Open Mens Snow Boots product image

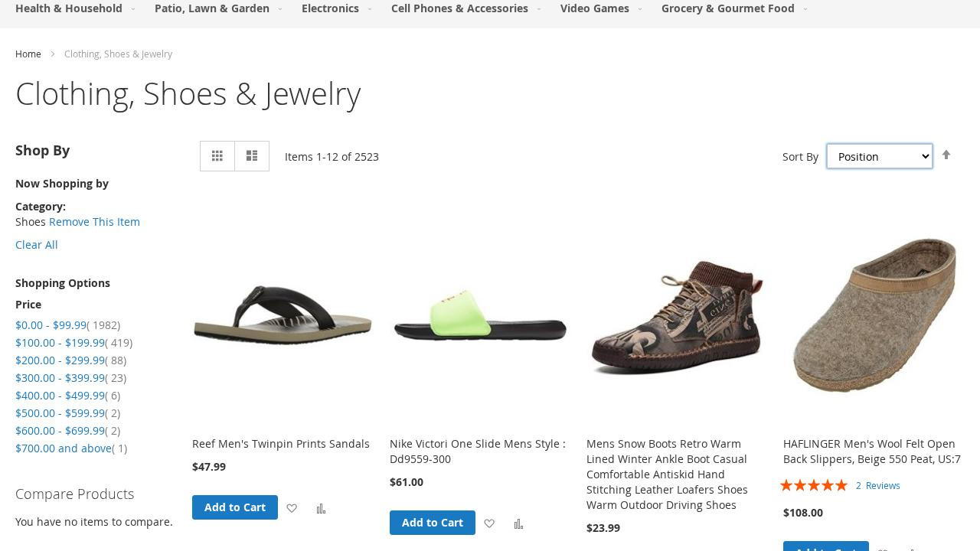[x=677, y=316]
